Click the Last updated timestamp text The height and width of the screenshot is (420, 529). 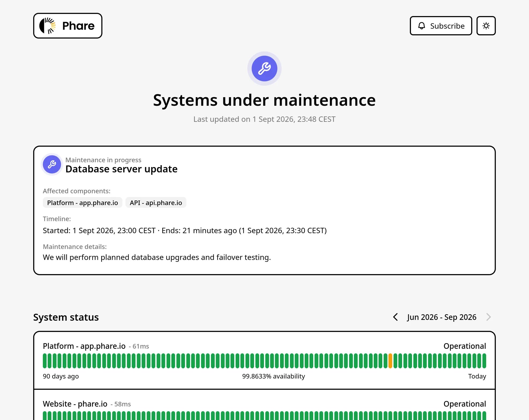click(x=264, y=119)
